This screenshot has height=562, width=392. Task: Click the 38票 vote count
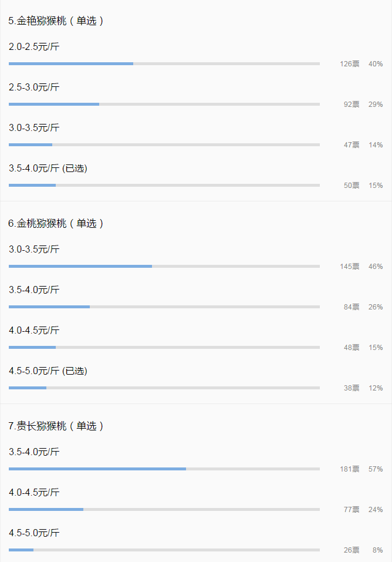click(352, 388)
